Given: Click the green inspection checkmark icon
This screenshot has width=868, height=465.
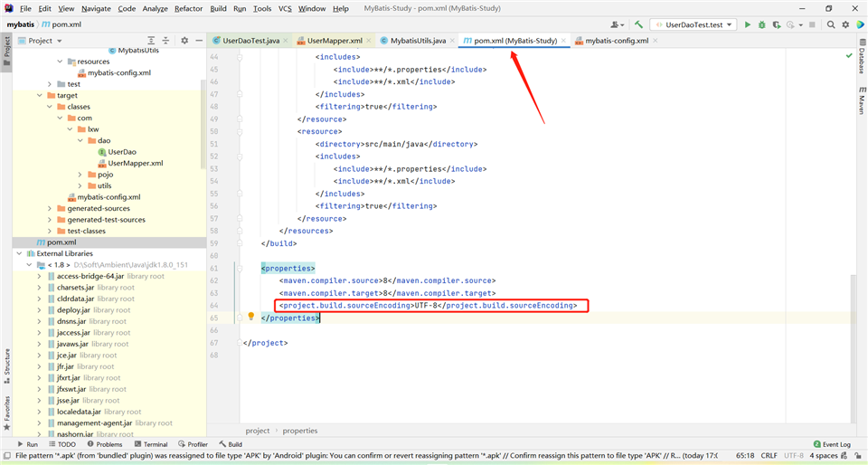Looking at the screenshot, I should (849, 56).
